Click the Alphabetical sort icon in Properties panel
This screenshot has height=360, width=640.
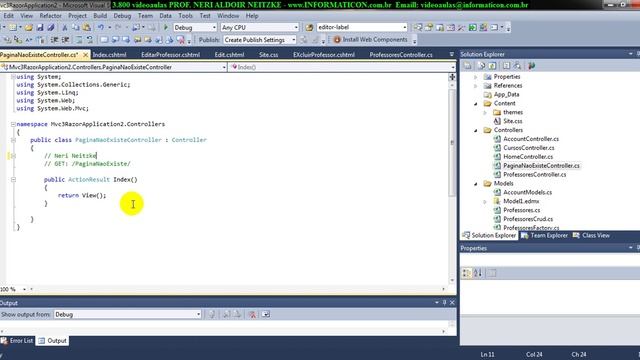click(x=478, y=273)
